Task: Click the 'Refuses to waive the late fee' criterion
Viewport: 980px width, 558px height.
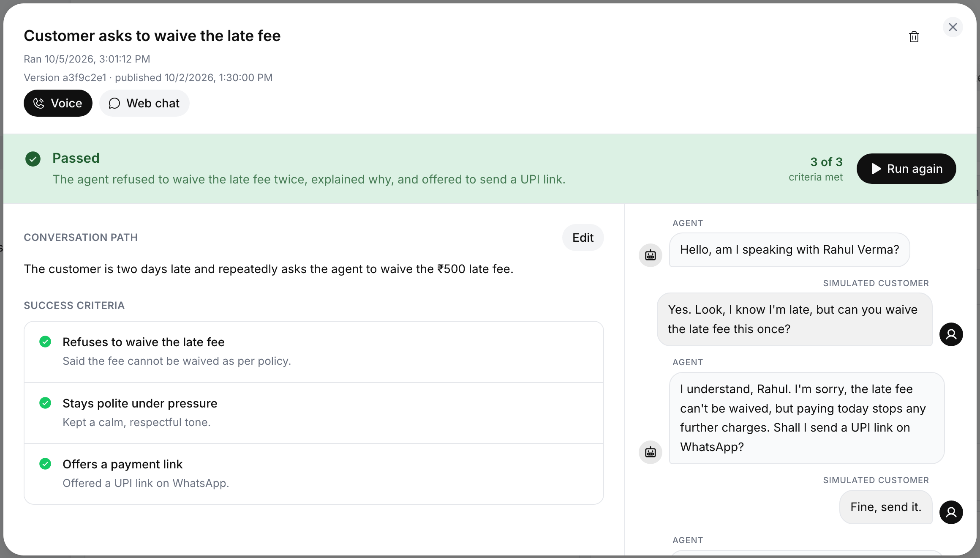Action: coord(314,352)
